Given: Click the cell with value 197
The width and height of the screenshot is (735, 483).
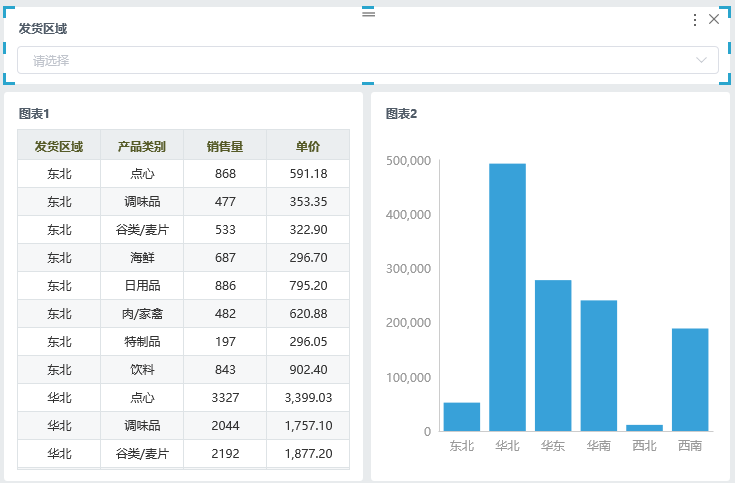Looking at the screenshot, I should click(225, 342).
